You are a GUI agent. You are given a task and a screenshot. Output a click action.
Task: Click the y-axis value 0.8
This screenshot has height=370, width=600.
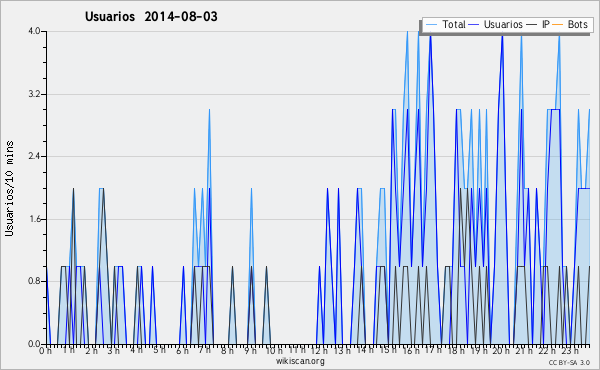pyautogui.click(x=34, y=282)
